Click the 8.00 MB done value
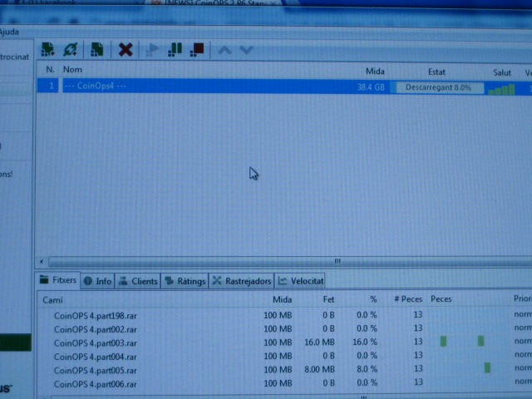The width and height of the screenshot is (532, 399). pyautogui.click(x=319, y=369)
